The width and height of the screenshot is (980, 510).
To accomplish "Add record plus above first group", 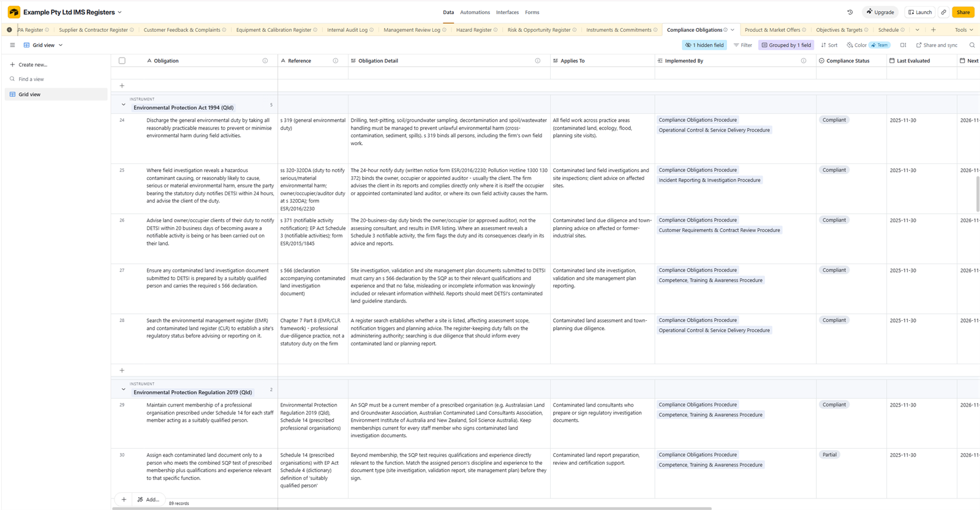I will 122,86.
